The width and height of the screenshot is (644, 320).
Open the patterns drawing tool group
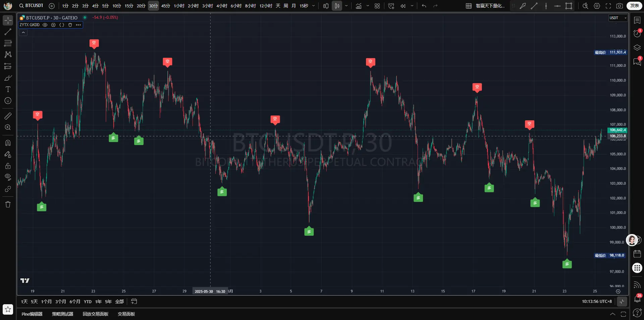8,54
